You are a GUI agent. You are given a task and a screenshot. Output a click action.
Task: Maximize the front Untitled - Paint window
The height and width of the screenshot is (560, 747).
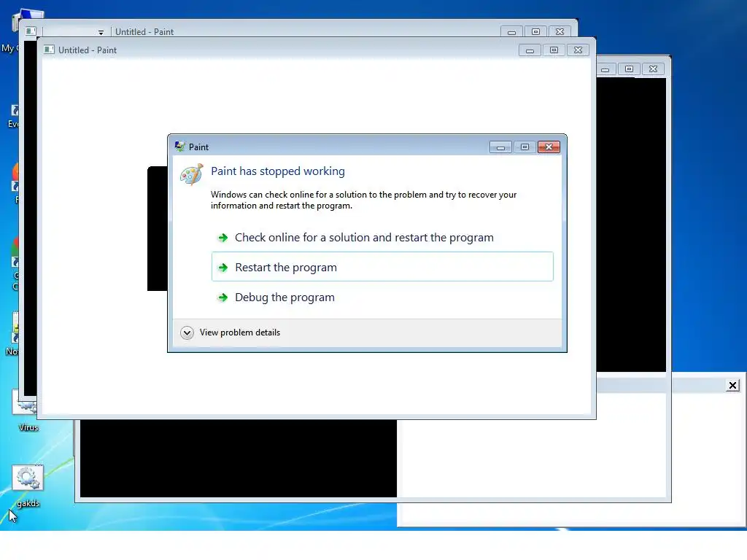pyautogui.click(x=554, y=50)
